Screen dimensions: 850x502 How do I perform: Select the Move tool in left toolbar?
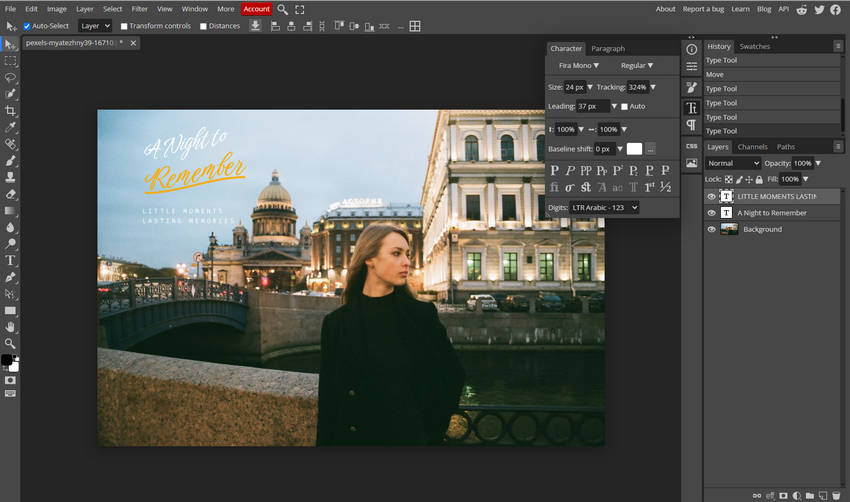pos(10,44)
